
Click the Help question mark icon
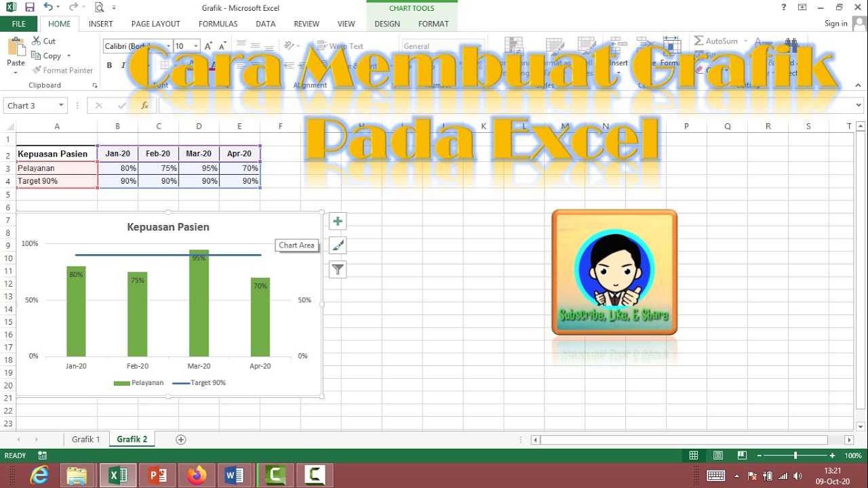coord(784,7)
